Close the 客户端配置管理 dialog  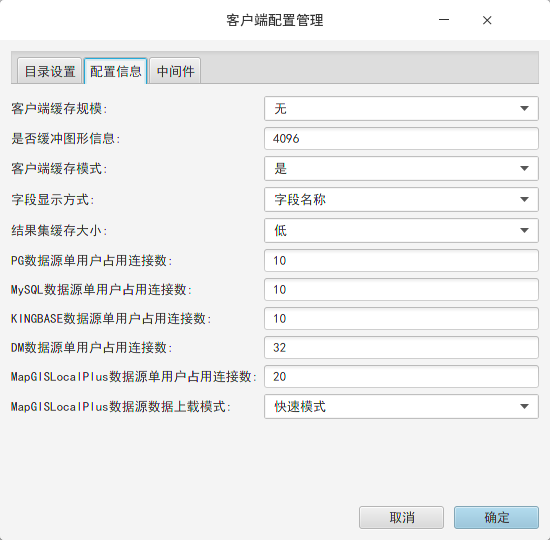487,20
